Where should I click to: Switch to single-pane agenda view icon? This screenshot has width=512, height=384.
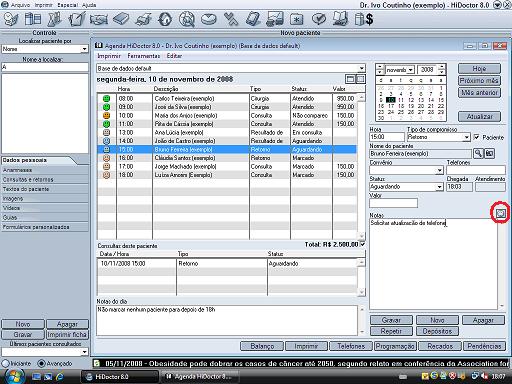(350, 79)
